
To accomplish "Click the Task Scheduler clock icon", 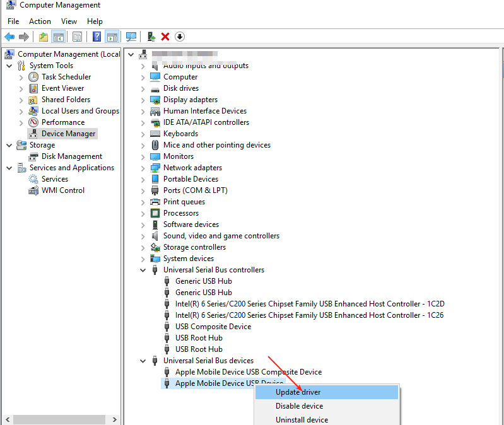I will click(33, 77).
